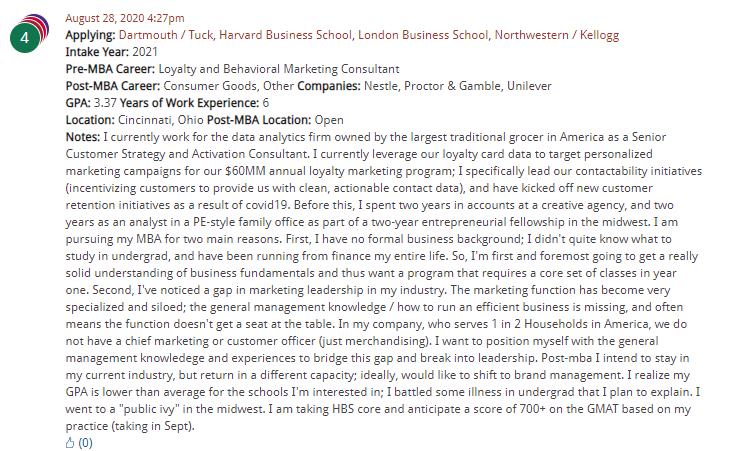Screen dimensions: 732x451
Task: Click the Intake Year: label
Action: (98, 52)
